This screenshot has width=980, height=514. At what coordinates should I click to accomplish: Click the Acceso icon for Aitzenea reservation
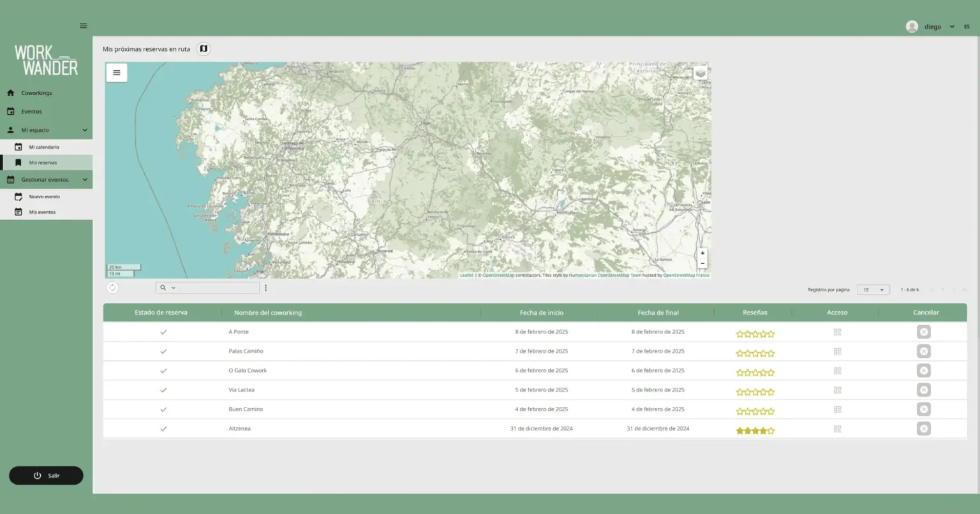coord(837,429)
